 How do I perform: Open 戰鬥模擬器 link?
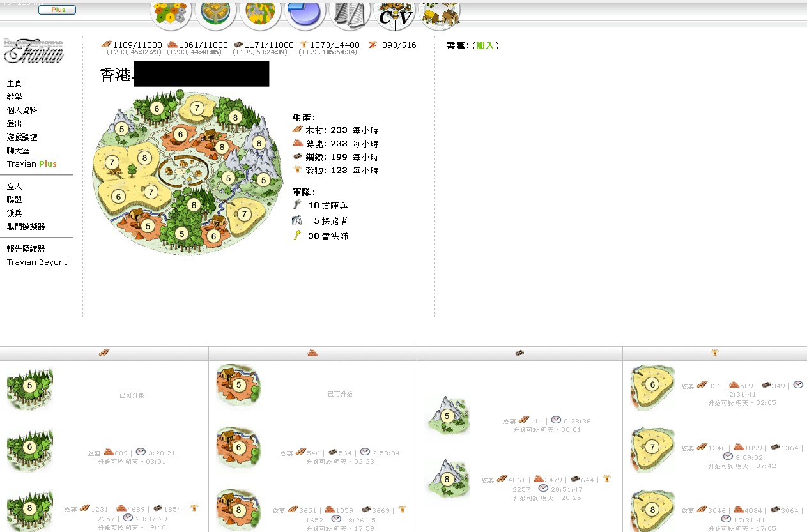point(26,227)
